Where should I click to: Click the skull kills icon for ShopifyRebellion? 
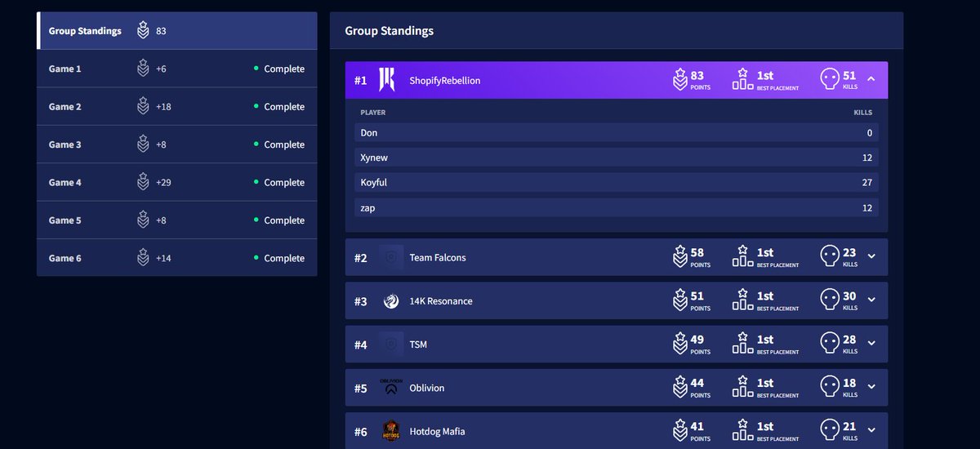(x=829, y=79)
